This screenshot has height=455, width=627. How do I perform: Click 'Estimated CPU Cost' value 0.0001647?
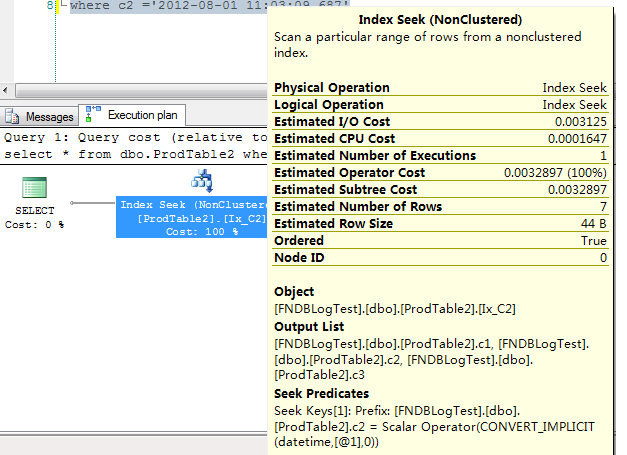pyautogui.click(x=577, y=139)
